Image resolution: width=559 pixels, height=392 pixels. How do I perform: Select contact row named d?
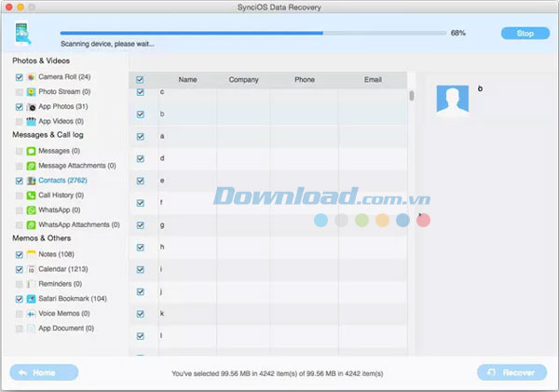click(x=268, y=158)
